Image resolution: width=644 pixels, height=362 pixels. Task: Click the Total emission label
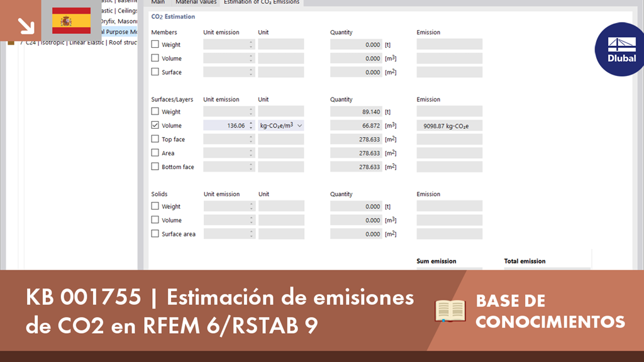[525, 261]
